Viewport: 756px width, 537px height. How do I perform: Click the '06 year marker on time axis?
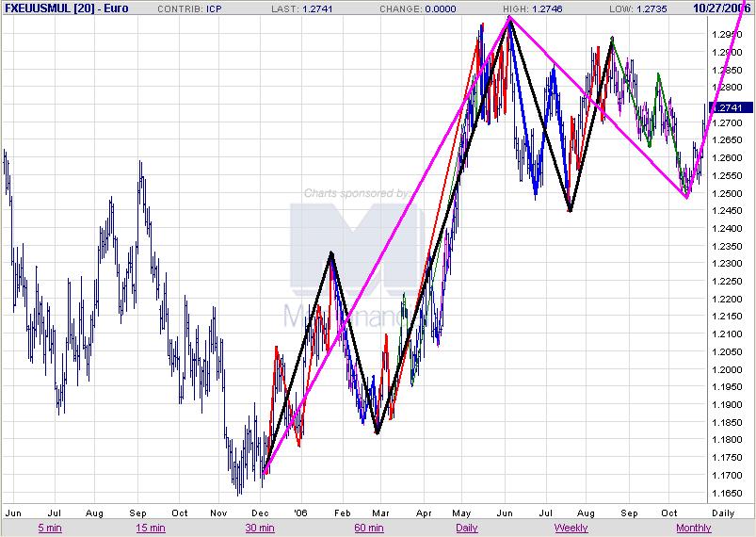coord(300,513)
